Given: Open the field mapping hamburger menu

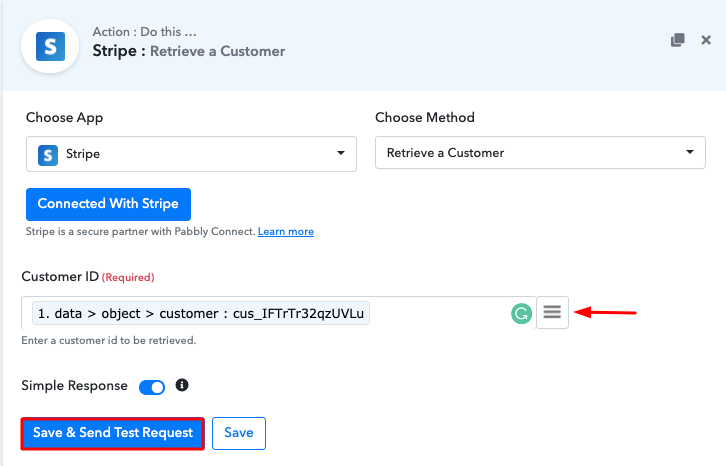Looking at the screenshot, I should point(552,313).
